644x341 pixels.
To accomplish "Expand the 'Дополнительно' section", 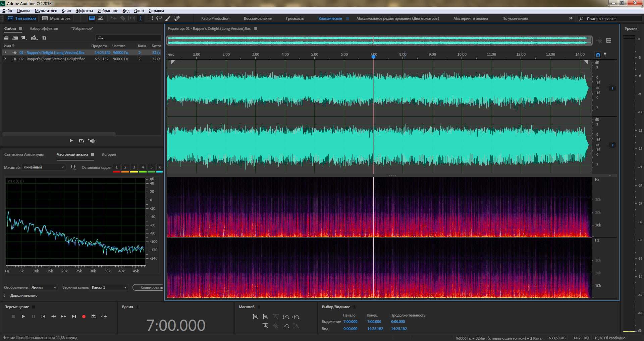I will pos(5,295).
